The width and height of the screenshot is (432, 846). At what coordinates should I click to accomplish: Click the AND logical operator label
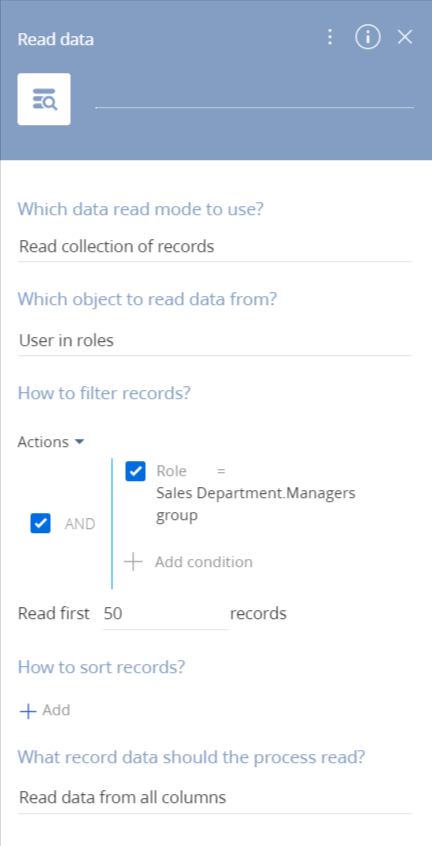pyautogui.click(x=80, y=524)
